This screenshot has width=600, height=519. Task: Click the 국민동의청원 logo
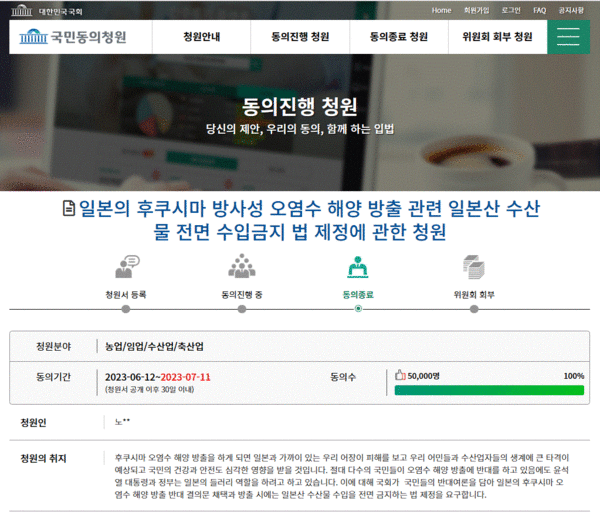click(73, 37)
